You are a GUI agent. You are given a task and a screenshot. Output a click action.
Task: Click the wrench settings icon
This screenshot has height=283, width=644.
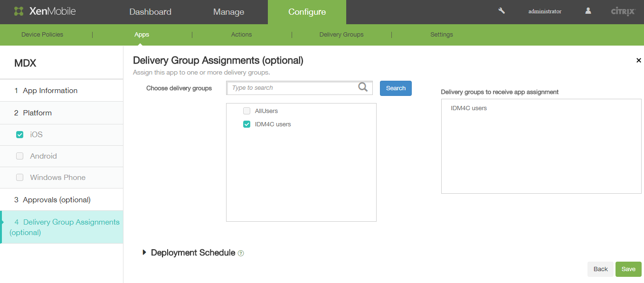point(502,11)
